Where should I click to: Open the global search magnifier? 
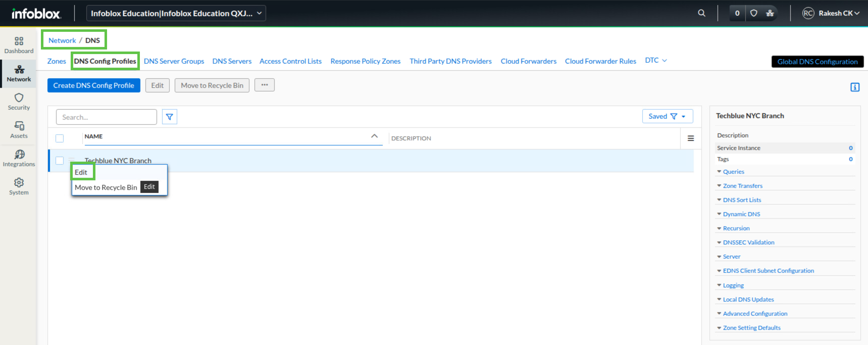(x=702, y=13)
